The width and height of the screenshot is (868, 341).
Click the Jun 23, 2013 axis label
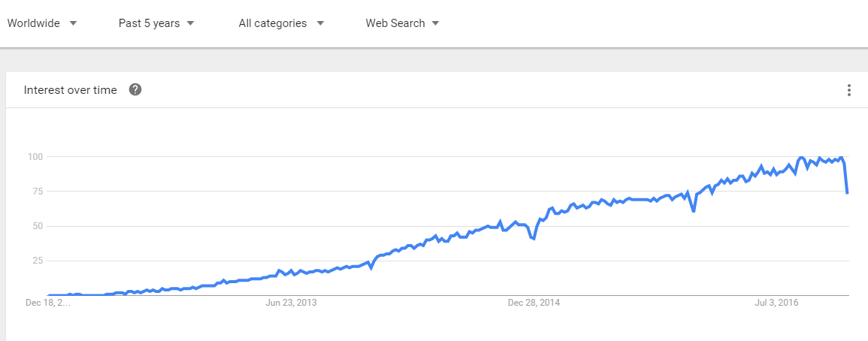[x=291, y=303]
